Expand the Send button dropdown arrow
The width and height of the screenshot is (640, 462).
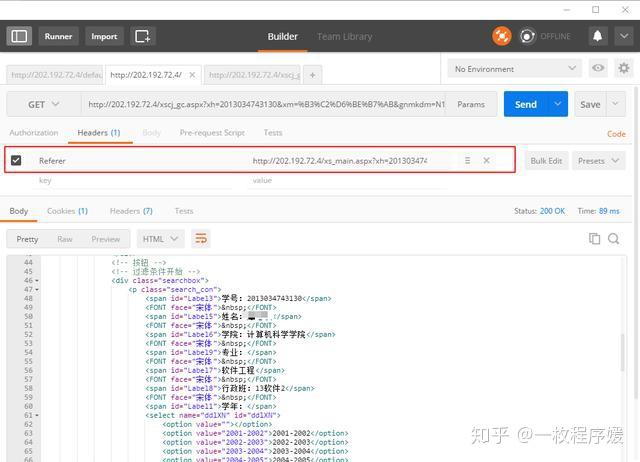coord(558,104)
